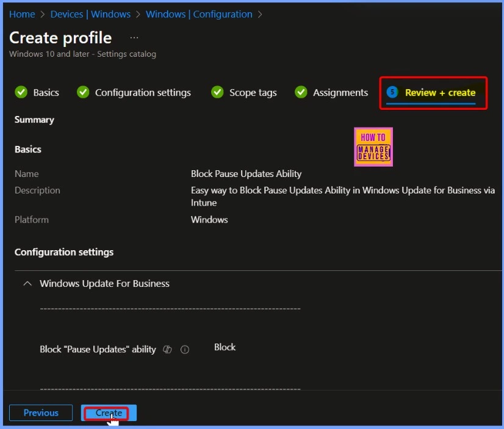Navigate to Home in breadcrumb
The height and width of the screenshot is (429, 504).
22,14
